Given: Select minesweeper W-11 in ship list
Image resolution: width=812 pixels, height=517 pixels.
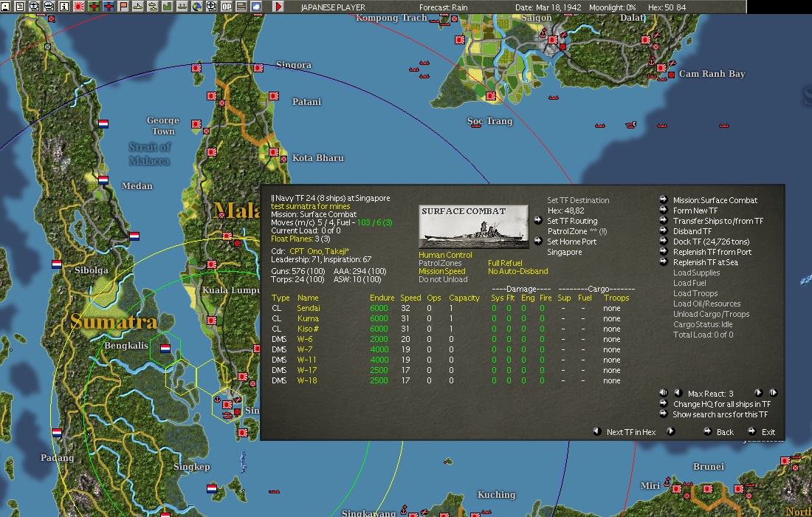Looking at the screenshot, I should 306,360.
